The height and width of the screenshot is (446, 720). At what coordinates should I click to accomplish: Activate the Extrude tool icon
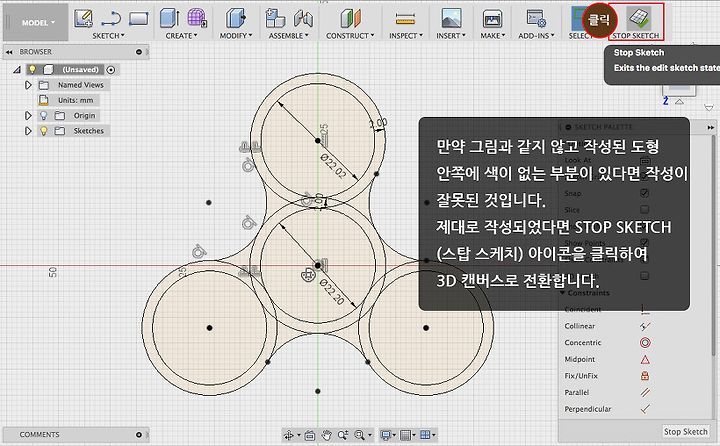[x=169, y=18]
